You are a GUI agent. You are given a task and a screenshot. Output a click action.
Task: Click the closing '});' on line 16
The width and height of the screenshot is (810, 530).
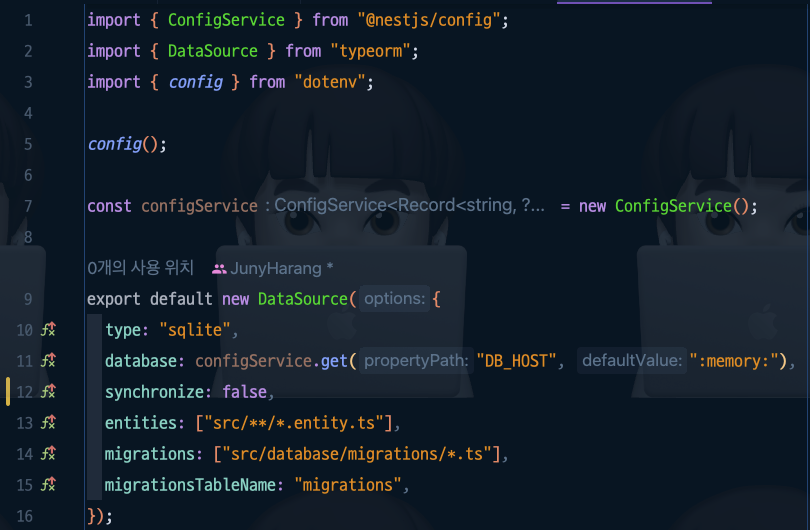point(100,516)
